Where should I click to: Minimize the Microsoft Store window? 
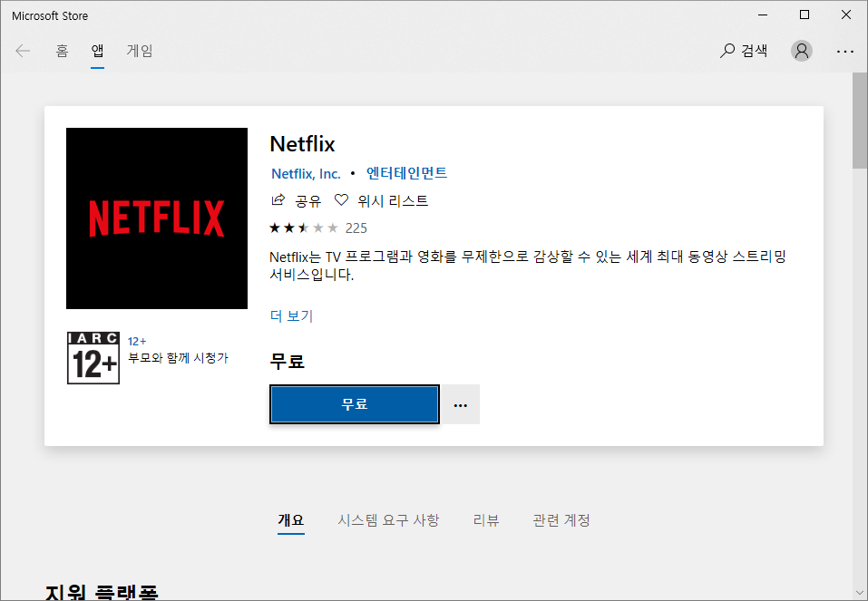[x=763, y=15]
